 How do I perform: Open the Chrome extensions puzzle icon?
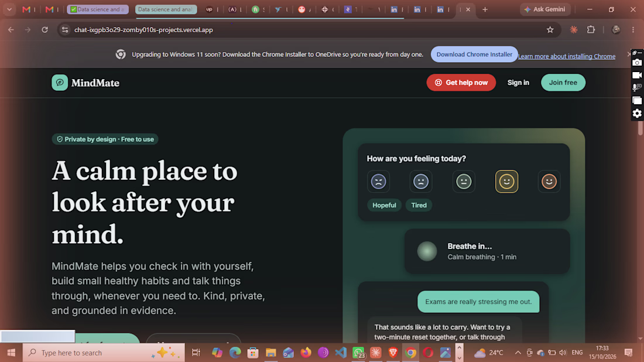[591, 30]
